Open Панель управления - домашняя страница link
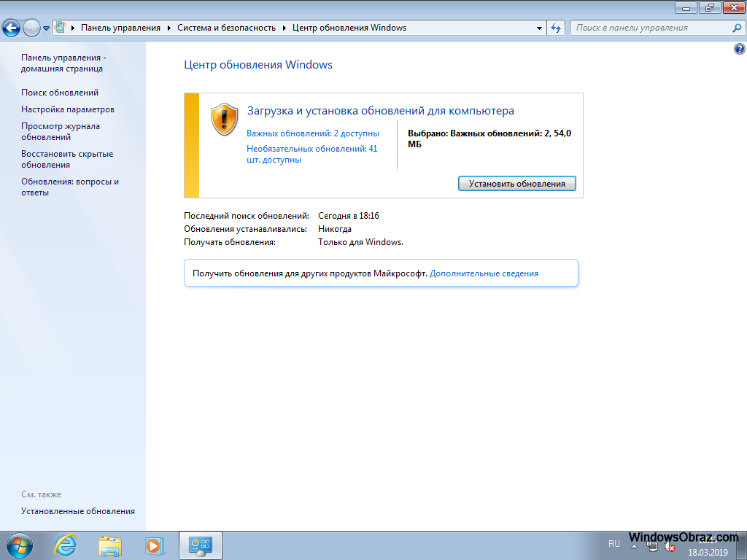This screenshot has height=560, width=747. (63, 63)
